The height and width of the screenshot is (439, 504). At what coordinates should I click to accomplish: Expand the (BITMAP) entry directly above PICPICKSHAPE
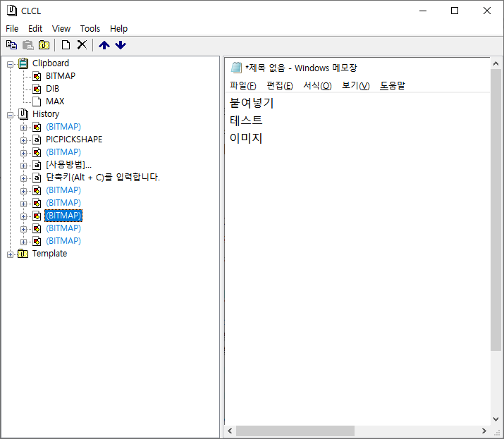pos(23,128)
